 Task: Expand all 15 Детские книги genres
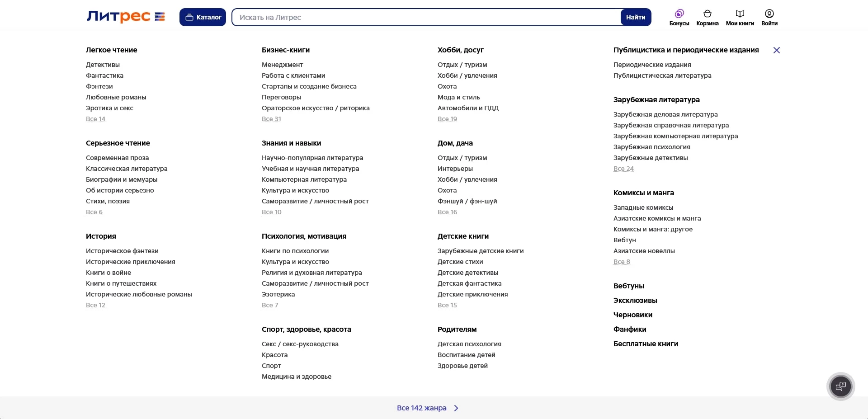[x=447, y=305]
